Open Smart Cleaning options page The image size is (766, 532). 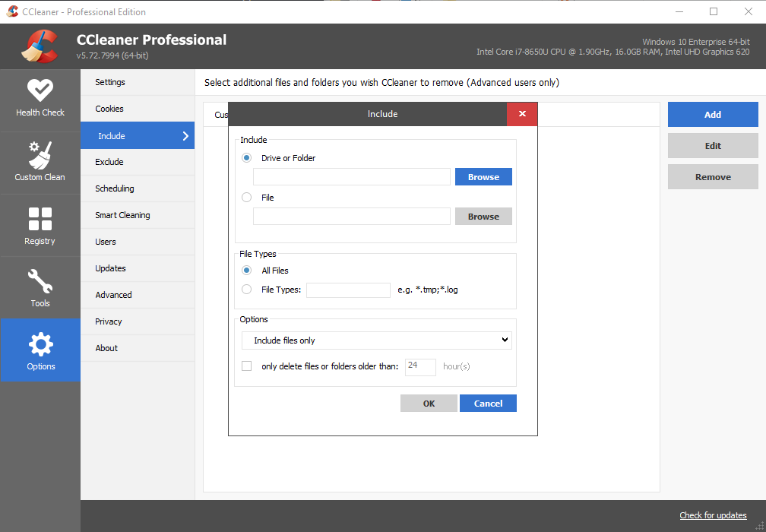138,215
